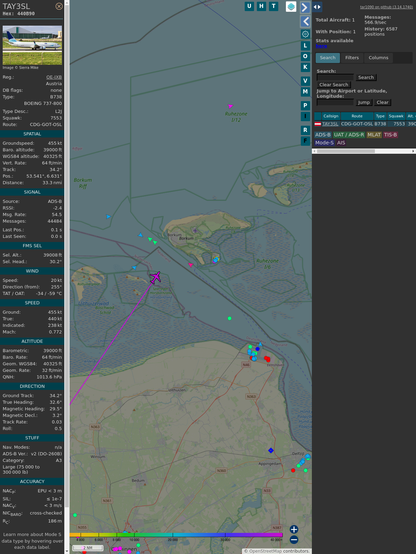Switch to the Filters tab

click(352, 58)
